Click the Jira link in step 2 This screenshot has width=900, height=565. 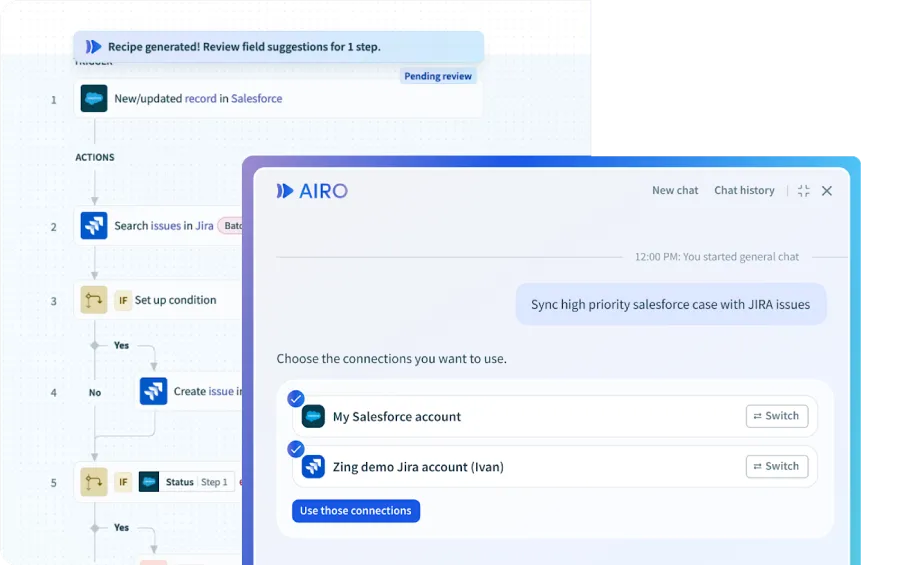click(204, 226)
